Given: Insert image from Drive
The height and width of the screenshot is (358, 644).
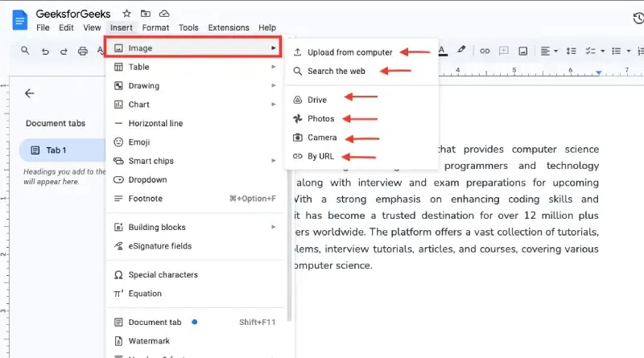Looking at the screenshot, I should tap(361, 100).
